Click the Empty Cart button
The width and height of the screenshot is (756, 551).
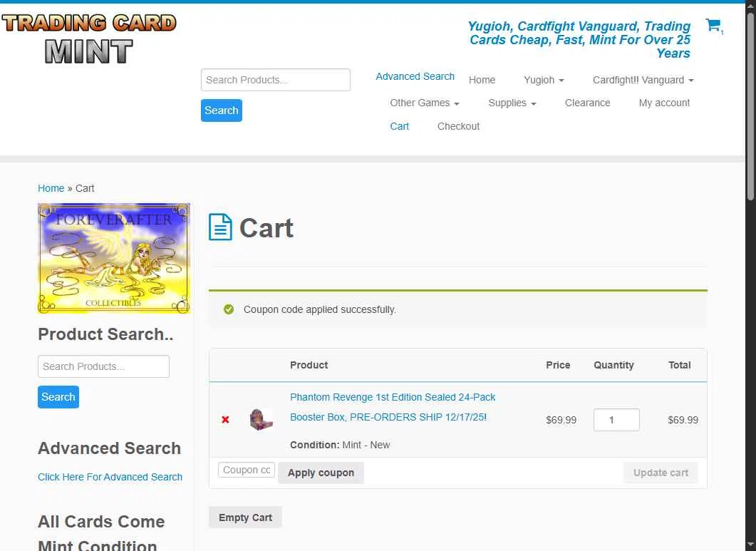pyautogui.click(x=245, y=517)
